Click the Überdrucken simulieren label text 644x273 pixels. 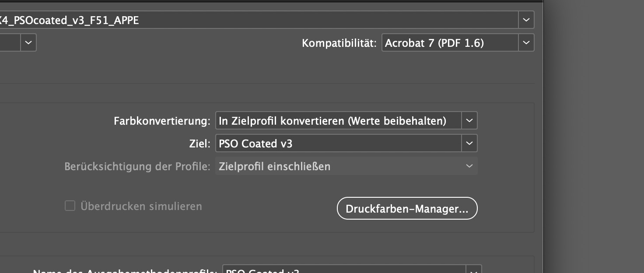(x=141, y=206)
